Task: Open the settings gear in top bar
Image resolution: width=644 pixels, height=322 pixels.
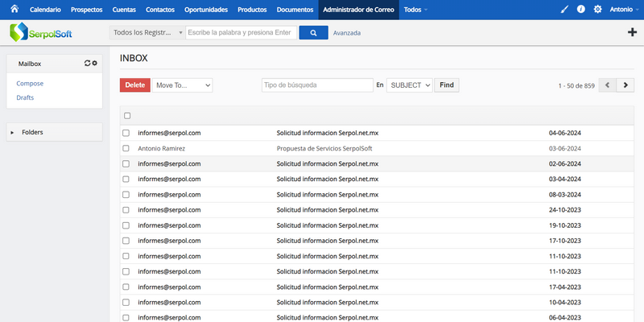Action: pyautogui.click(x=597, y=10)
